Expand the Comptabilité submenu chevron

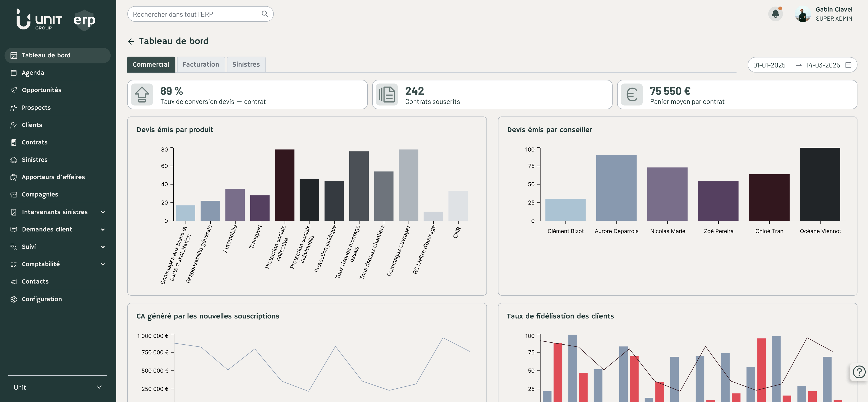(103, 264)
